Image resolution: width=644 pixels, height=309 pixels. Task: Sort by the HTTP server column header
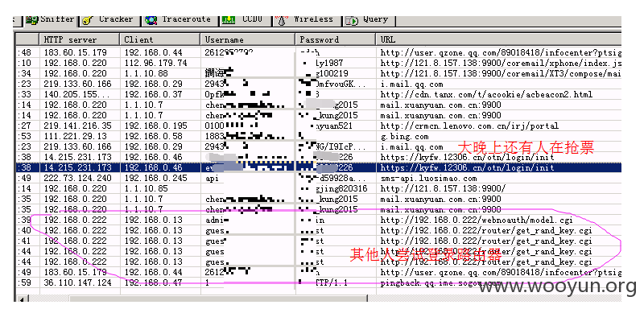[x=80, y=39]
